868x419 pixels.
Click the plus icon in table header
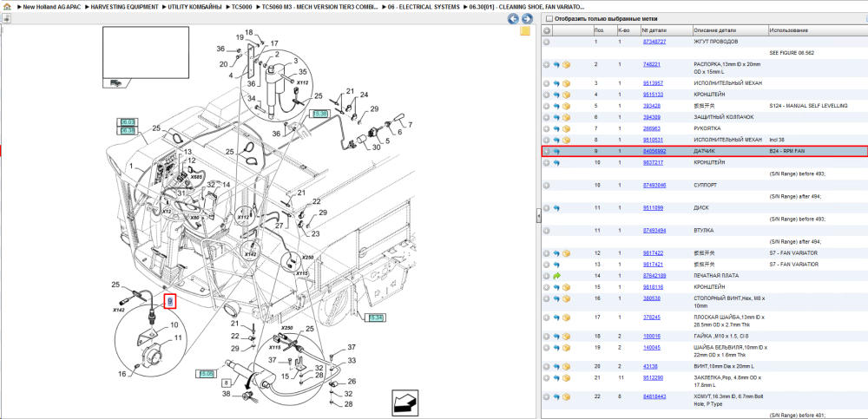click(546, 29)
